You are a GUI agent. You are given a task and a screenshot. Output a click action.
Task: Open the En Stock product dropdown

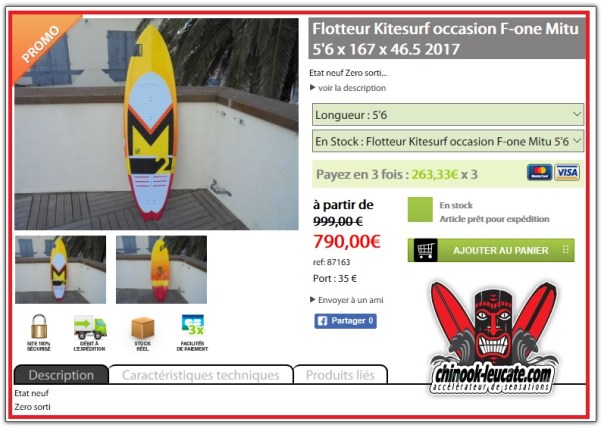[448, 141]
